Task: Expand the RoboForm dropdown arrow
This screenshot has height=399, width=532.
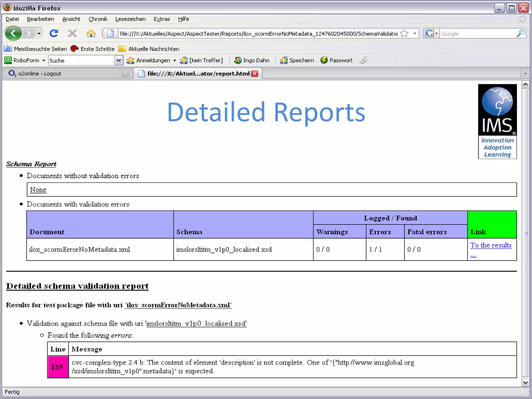Action: click(x=44, y=61)
